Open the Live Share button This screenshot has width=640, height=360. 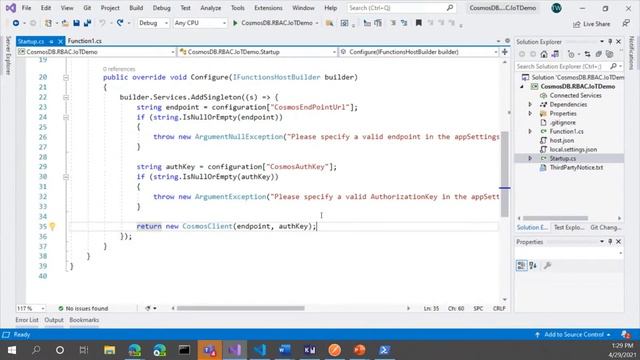(x=591, y=24)
